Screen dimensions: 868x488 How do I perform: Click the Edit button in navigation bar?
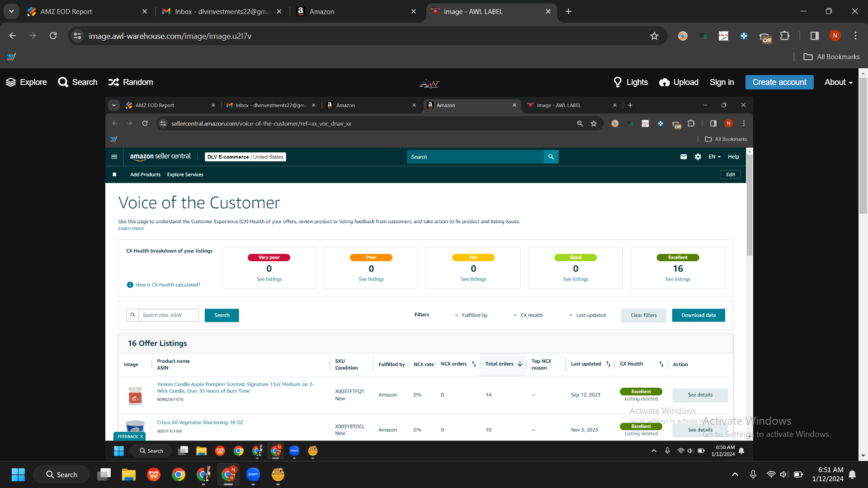[731, 174]
